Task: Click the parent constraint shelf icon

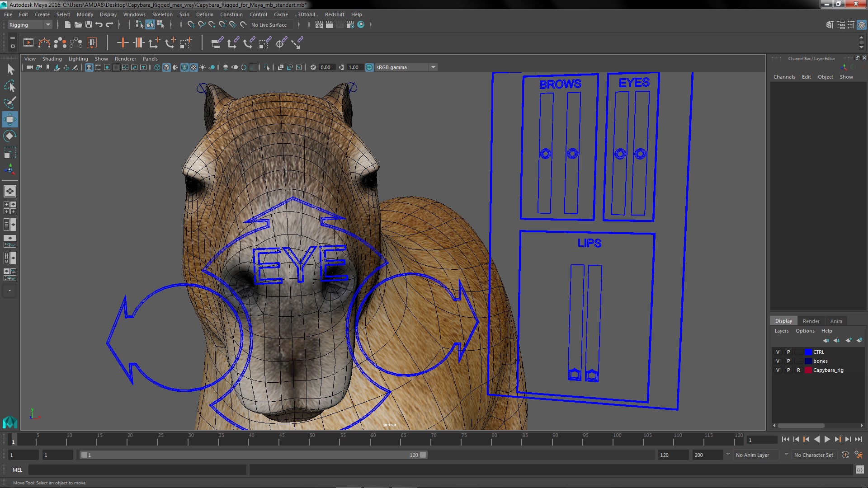Action: [217, 43]
